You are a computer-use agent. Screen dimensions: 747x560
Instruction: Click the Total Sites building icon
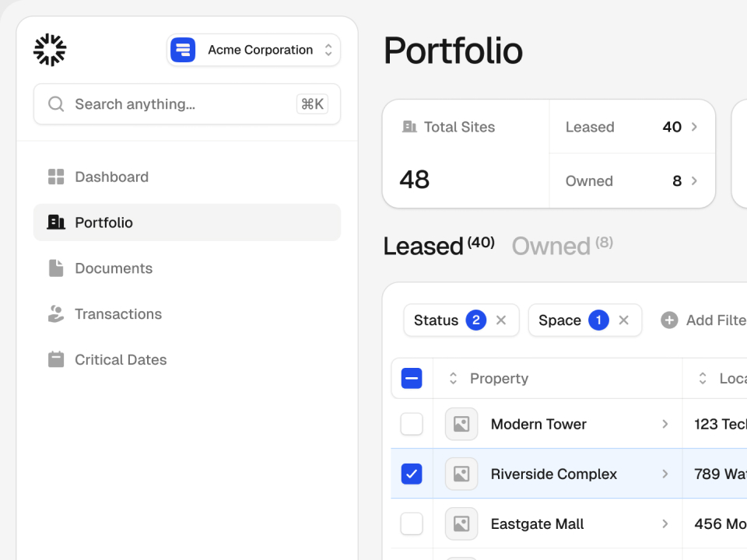click(410, 127)
